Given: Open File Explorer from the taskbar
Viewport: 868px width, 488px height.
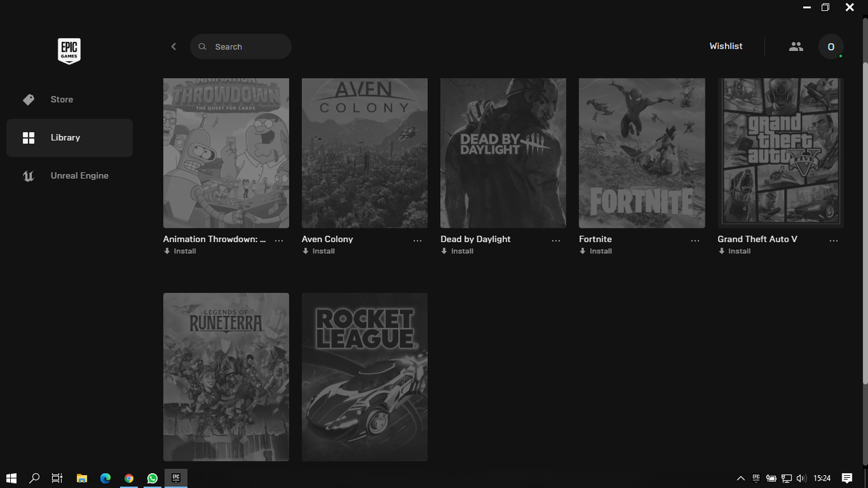Looking at the screenshot, I should [x=81, y=478].
